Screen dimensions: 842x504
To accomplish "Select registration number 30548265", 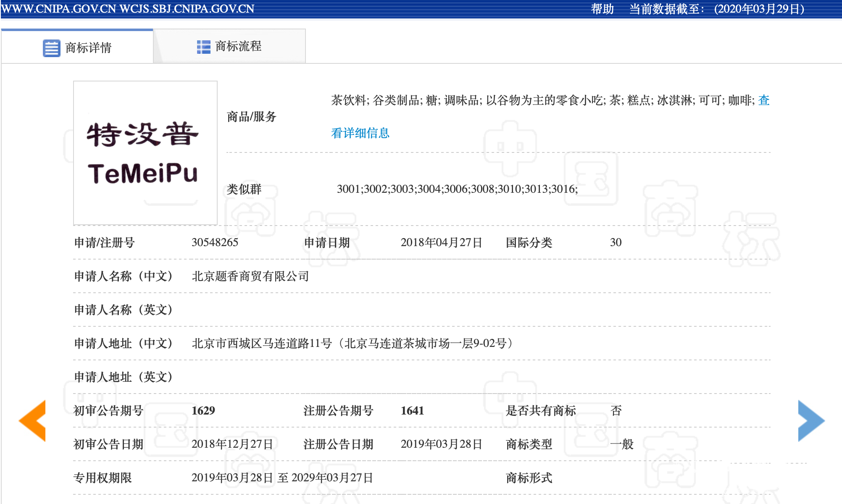I will 215,242.
